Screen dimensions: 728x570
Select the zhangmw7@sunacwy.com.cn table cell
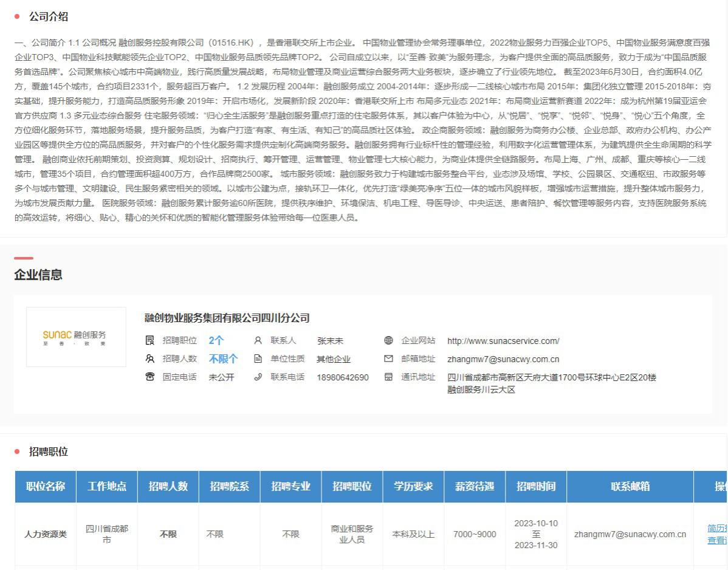tap(630, 534)
